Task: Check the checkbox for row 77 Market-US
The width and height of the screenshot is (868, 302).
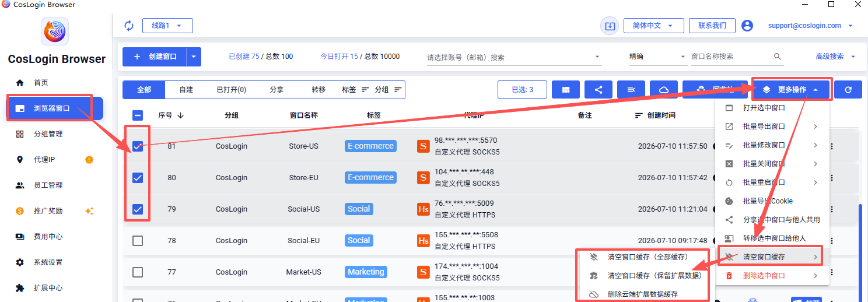Action: [x=138, y=272]
